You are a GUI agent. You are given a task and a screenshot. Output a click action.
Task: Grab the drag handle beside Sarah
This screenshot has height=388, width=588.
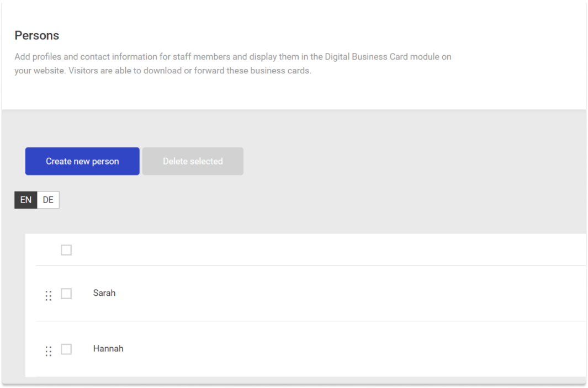49,295
